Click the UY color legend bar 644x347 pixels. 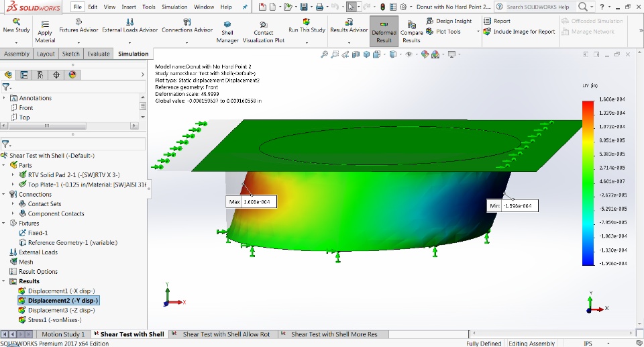point(588,183)
